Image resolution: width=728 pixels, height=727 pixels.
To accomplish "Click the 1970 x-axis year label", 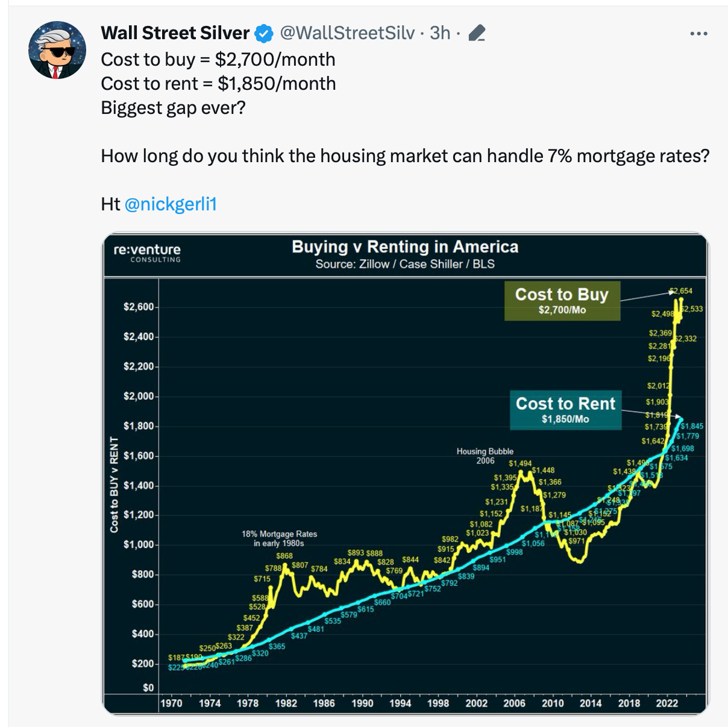I will click(171, 703).
